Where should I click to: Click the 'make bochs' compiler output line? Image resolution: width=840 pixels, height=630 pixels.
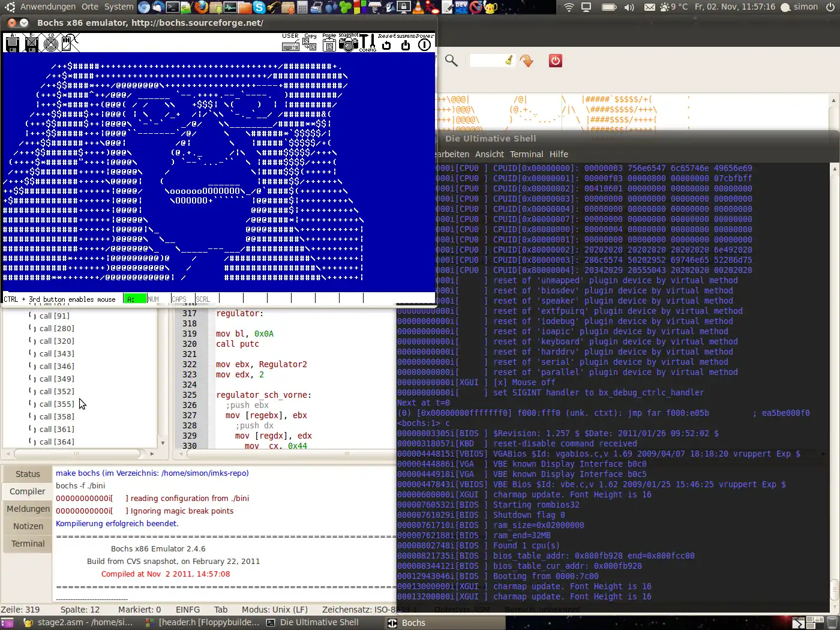(152, 473)
